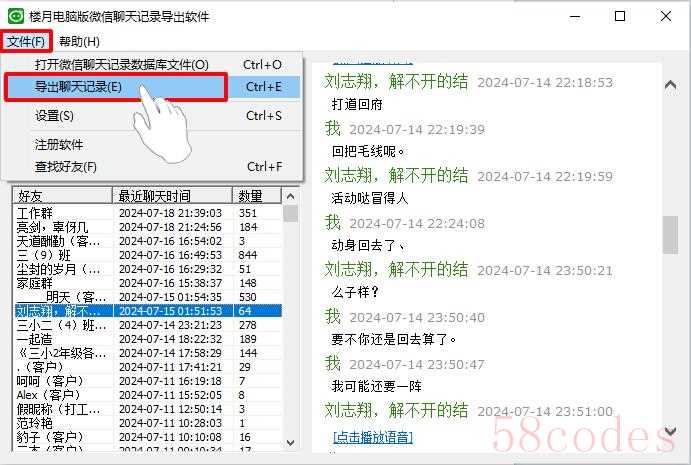This screenshot has width=691, height=465.
Task: Select the 假昵称（打工… friend row
Action: point(148,409)
